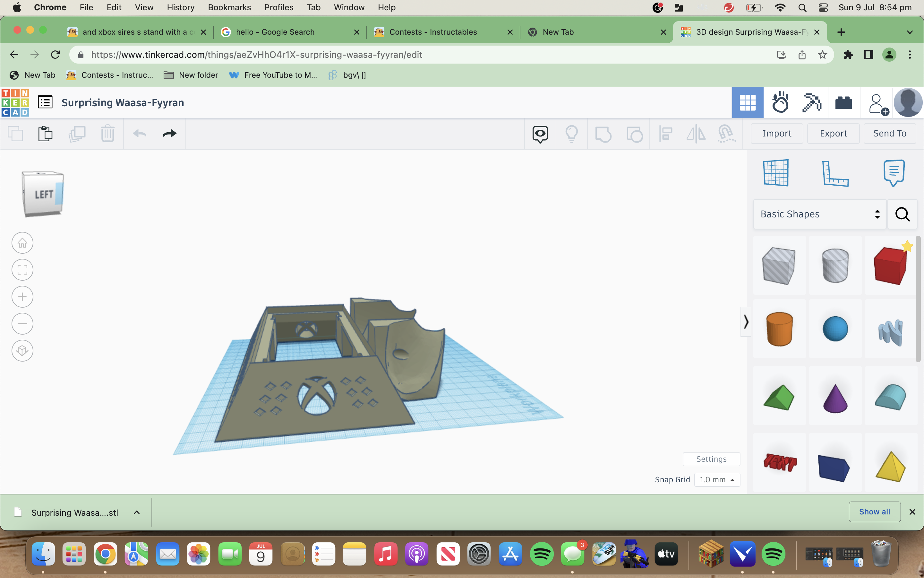Click the Duplicate and repeat icon
Viewport: 924px width, 578px height.
point(77,133)
